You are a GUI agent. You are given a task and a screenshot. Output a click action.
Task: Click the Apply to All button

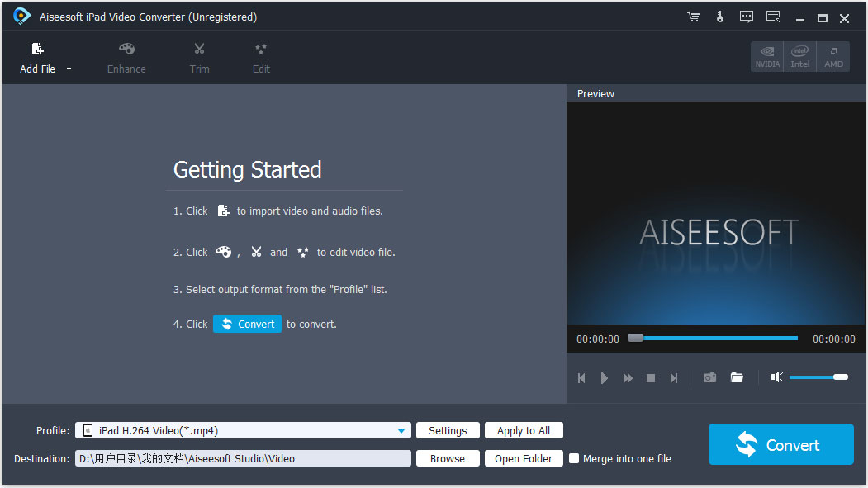click(x=524, y=430)
